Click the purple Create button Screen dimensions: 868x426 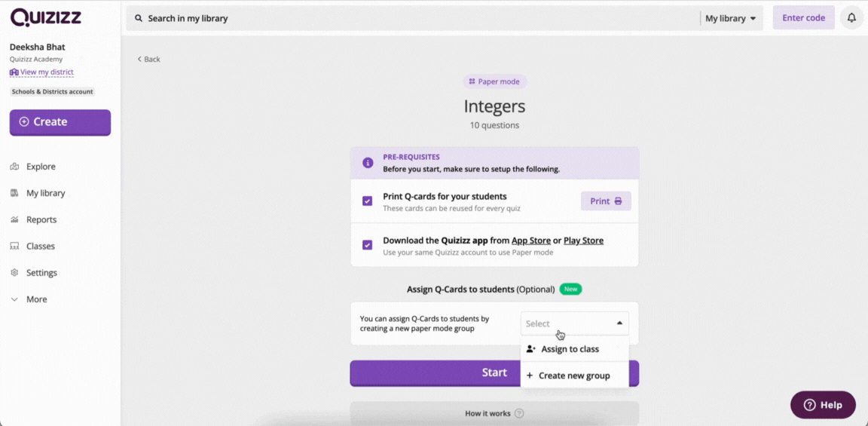(x=60, y=122)
